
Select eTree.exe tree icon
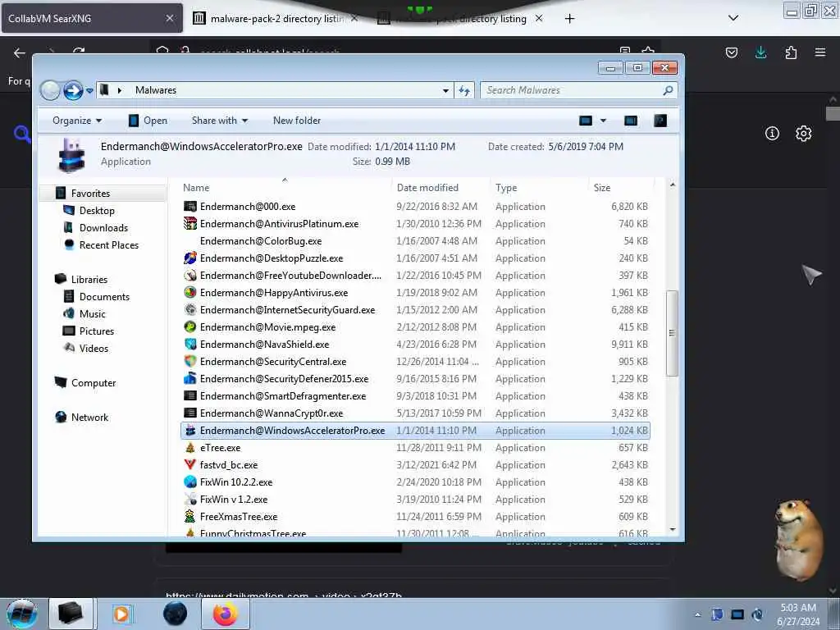pyautogui.click(x=190, y=447)
